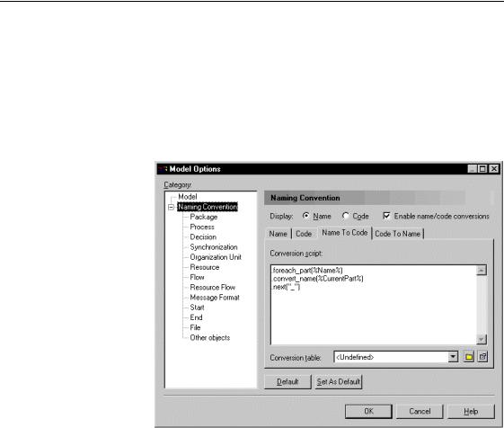
Task: Open the Conversion table dropdown arrow
Action: (453, 357)
